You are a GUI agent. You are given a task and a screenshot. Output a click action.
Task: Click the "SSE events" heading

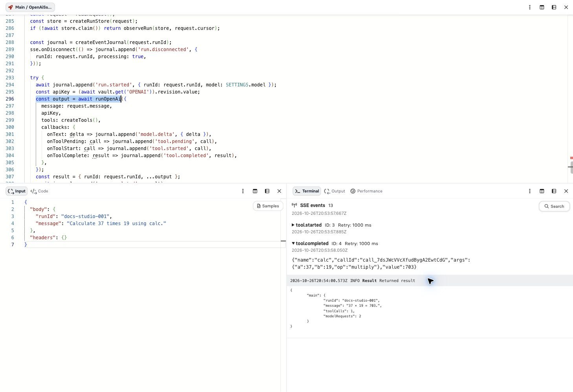[x=313, y=205]
